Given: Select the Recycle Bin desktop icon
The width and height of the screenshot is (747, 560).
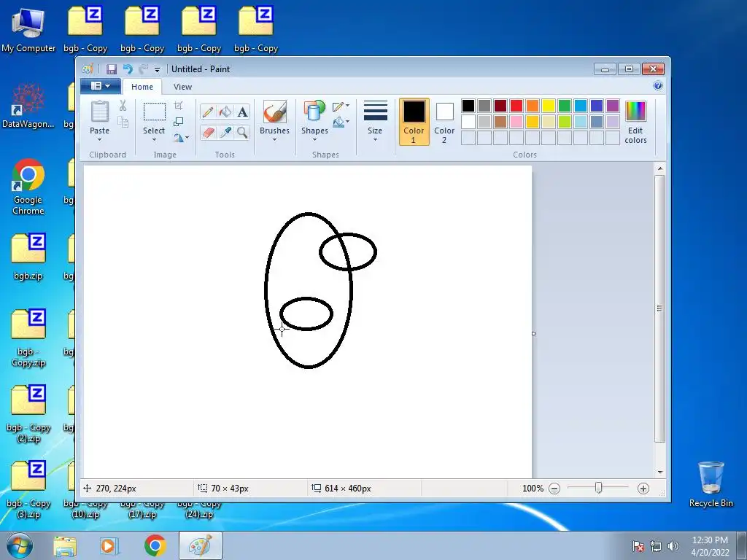Looking at the screenshot, I should click(711, 484).
